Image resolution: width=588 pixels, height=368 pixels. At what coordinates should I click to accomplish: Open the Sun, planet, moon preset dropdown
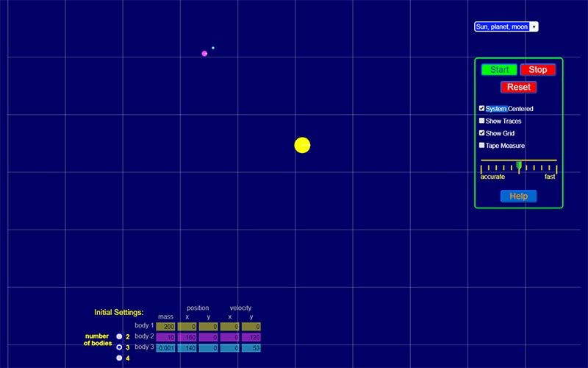point(506,26)
